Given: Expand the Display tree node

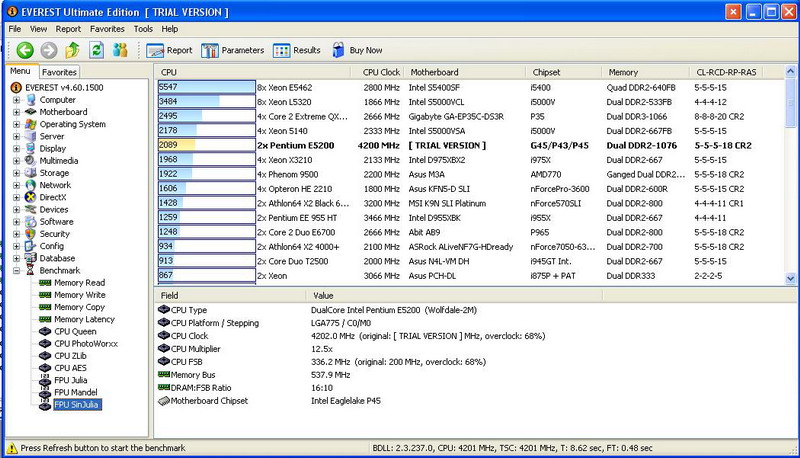Looking at the screenshot, I should coord(16,149).
